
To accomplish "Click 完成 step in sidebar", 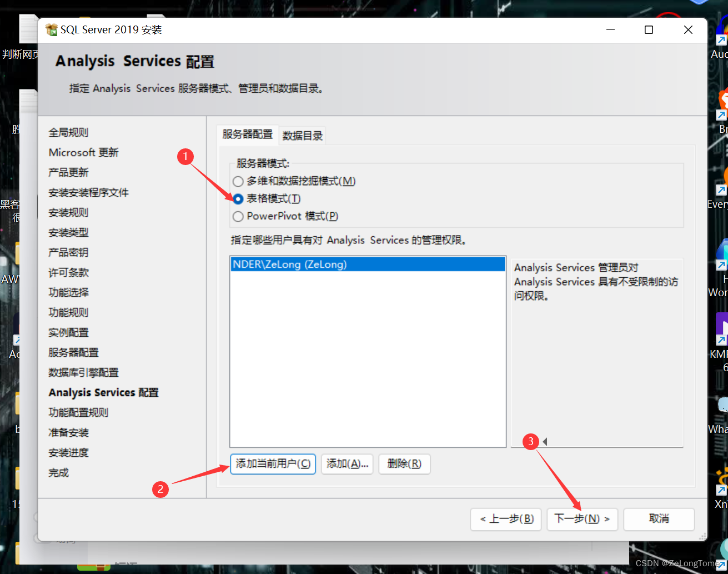I will pyautogui.click(x=58, y=472).
